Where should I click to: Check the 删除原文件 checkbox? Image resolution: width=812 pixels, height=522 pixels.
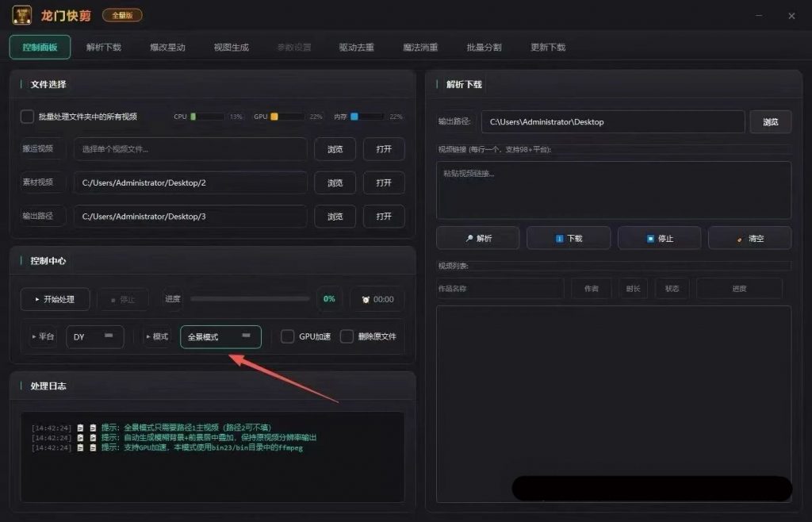tap(347, 336)
